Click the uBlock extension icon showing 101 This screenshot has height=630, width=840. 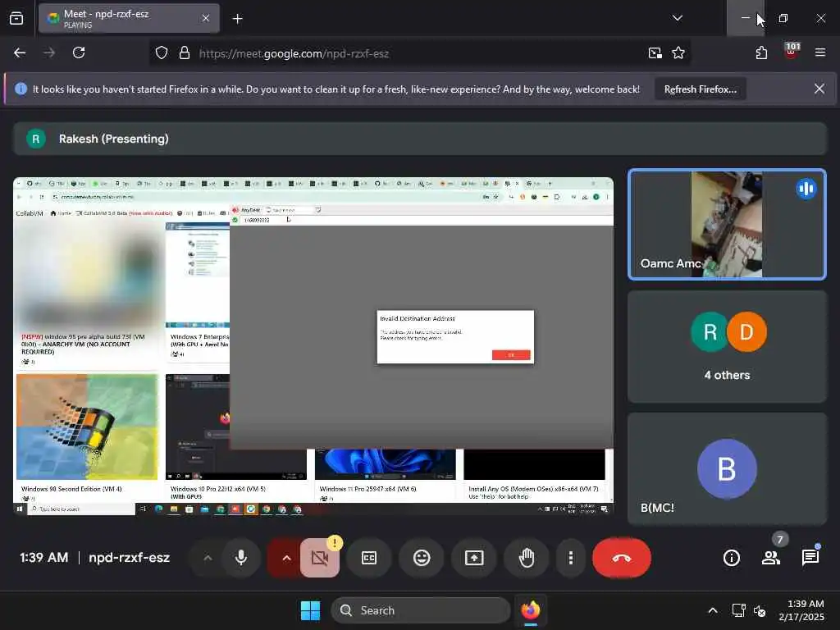[792, 52]
